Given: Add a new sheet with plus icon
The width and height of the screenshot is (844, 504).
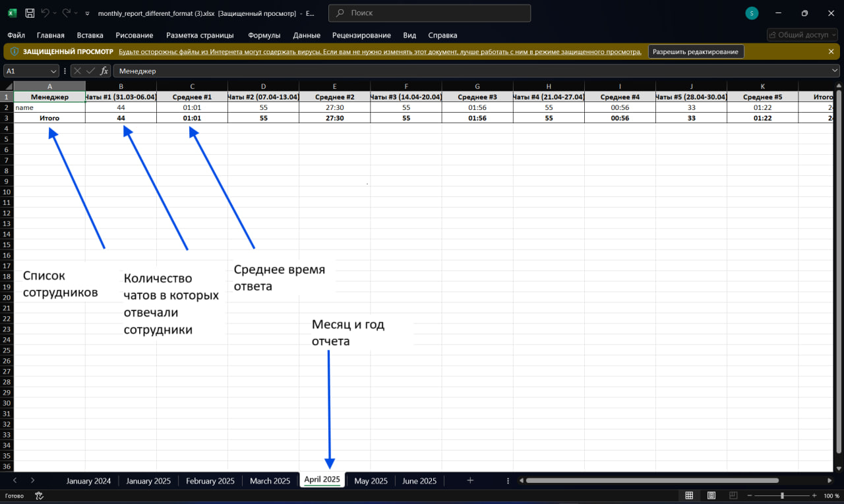Looking at the screenshot, I should click(470, 481).
